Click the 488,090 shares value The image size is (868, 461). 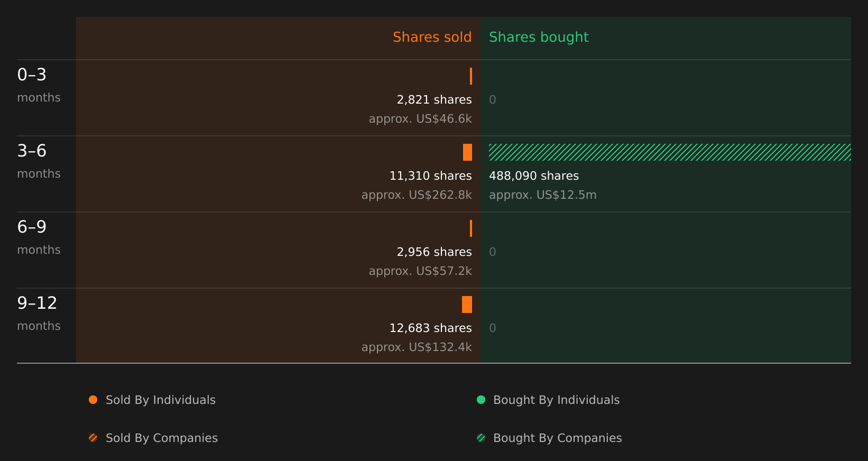point(534,176)
